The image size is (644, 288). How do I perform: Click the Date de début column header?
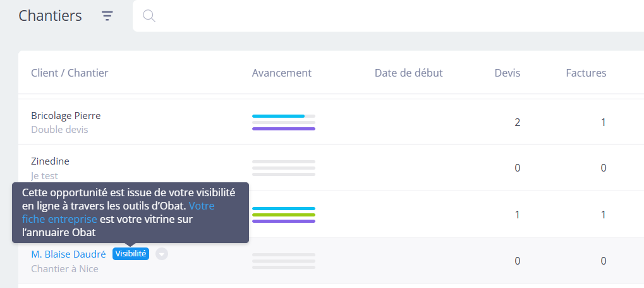pos(408,73)
